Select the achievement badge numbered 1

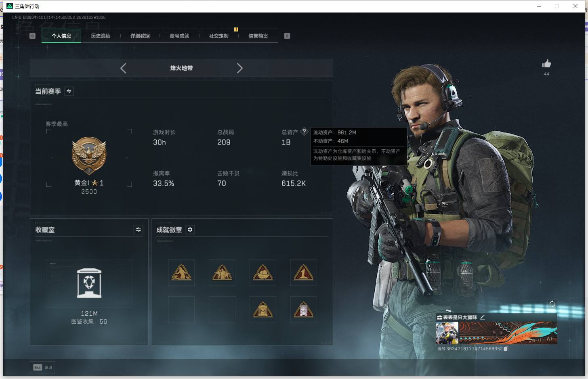click(303, 272)
